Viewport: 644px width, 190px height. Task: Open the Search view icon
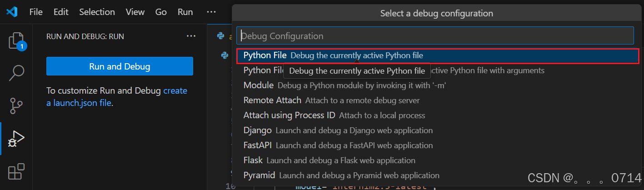16,73
